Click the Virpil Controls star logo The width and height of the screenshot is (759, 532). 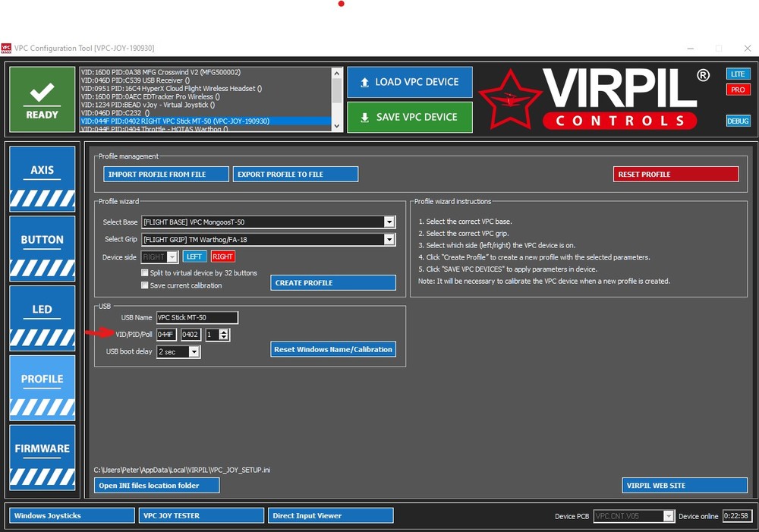tap(509, 99)
